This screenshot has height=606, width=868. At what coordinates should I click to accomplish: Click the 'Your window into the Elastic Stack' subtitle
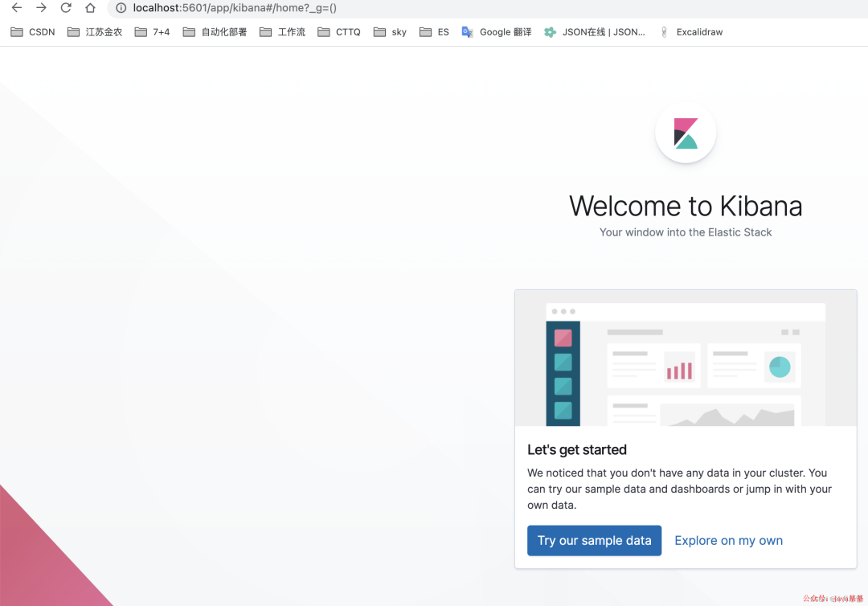(x=686, y=232)
